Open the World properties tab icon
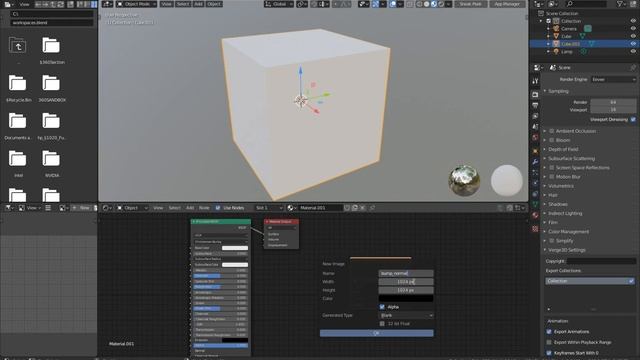This screenshot has height=360, width=640. [535, 138]
